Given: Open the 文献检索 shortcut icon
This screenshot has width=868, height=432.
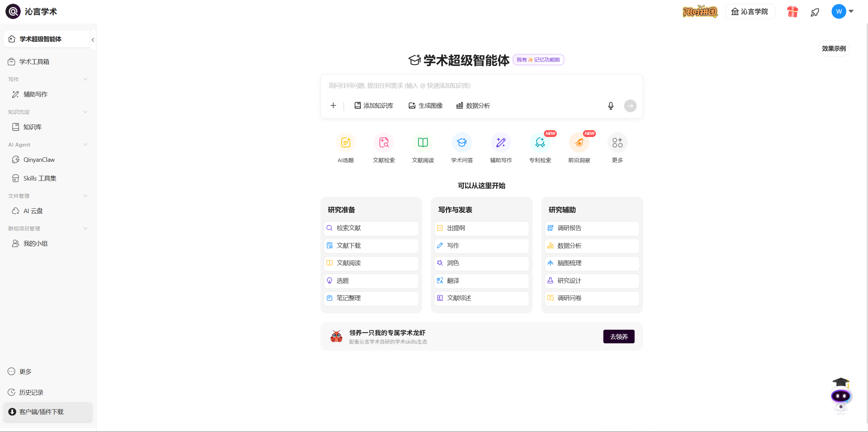Looking at the screenshot, I should [x=384, y=142].
